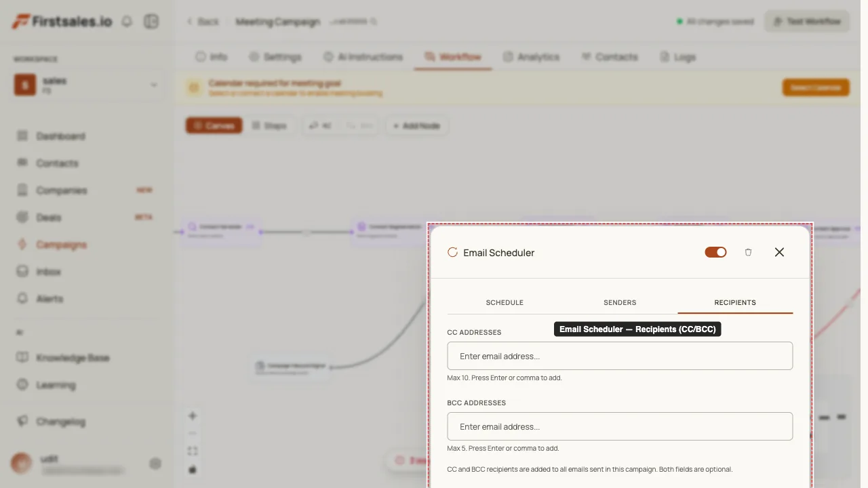Image resolution: width=868 pixels, height=488 pixels.
Task: Click the Back link in header
Action: (x=203, y=22)
